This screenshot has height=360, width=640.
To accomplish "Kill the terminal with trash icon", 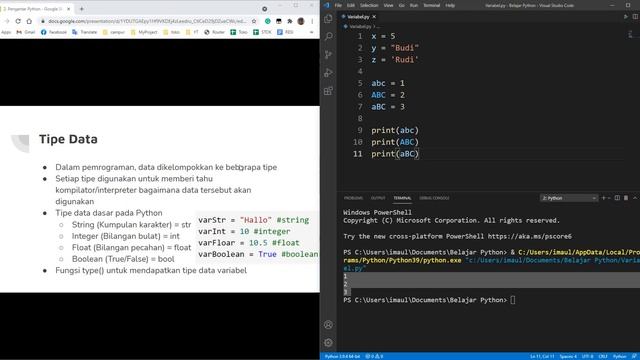I will tap(626, 198).
